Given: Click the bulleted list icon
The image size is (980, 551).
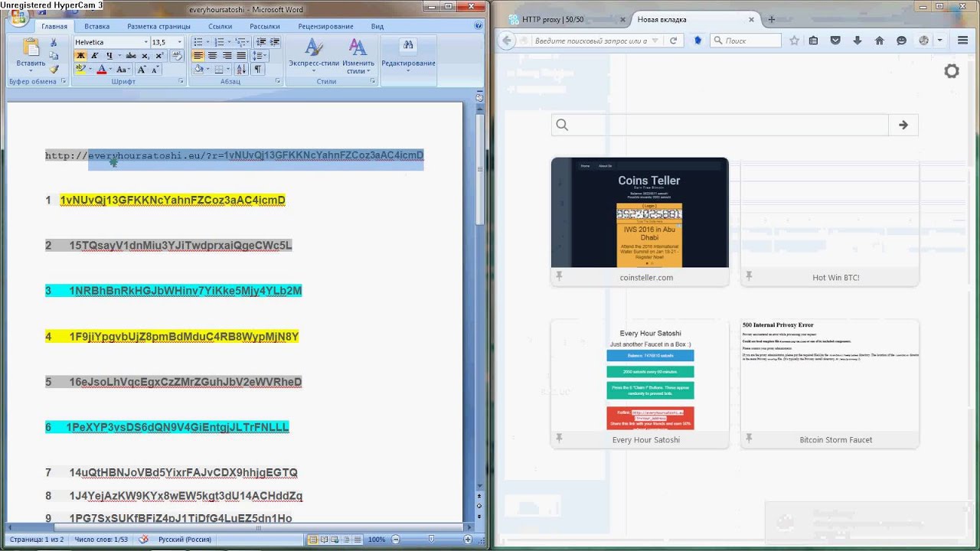Looking at the screenshot, I should tap(198, 42).
